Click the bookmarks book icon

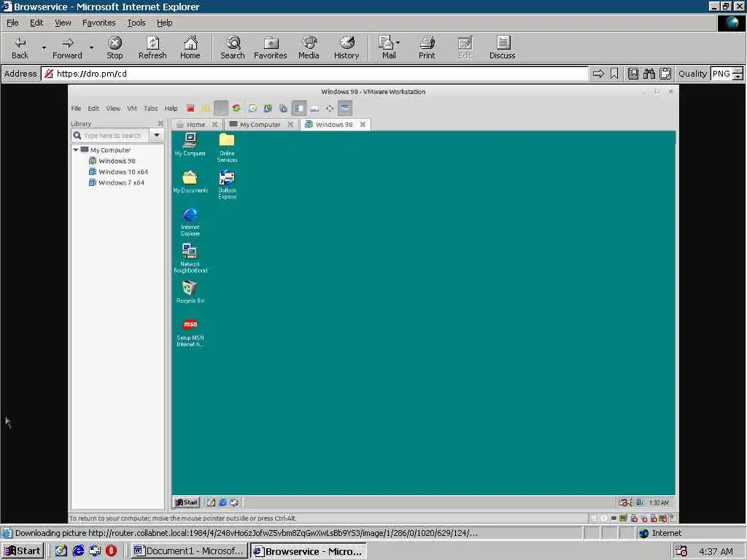633,74
